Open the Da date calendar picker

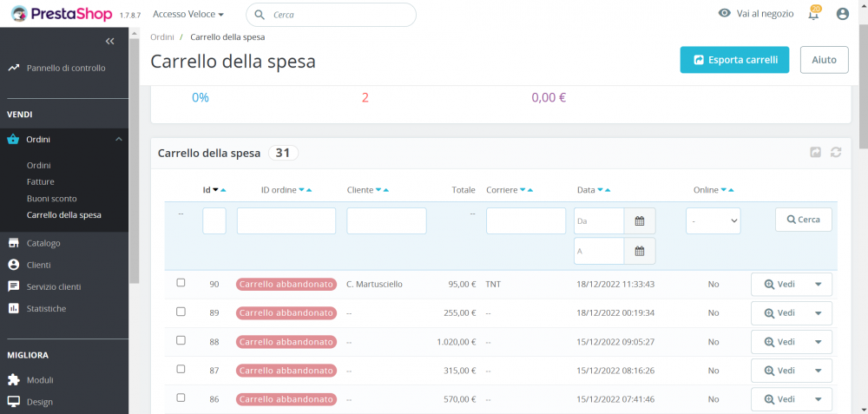pos(640,220)
